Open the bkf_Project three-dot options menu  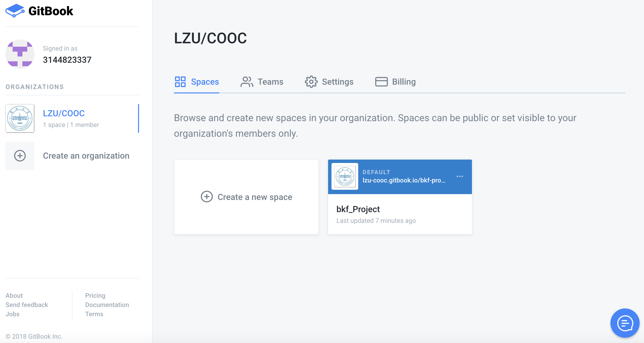pos(460,176)
